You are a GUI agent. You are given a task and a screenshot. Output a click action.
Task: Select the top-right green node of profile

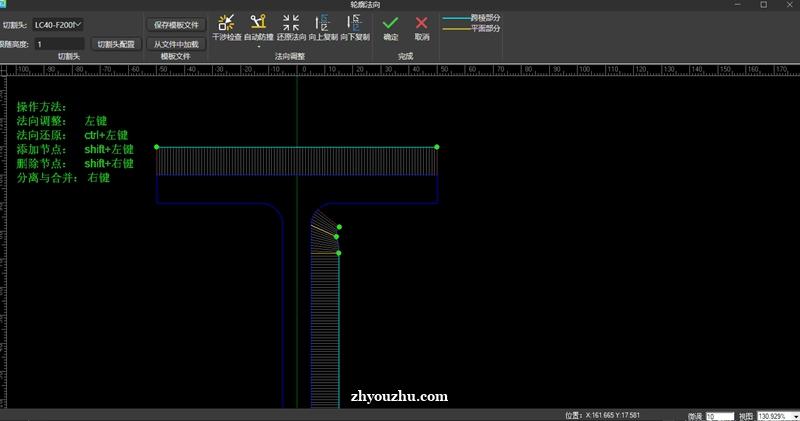[x=437, y=147]
